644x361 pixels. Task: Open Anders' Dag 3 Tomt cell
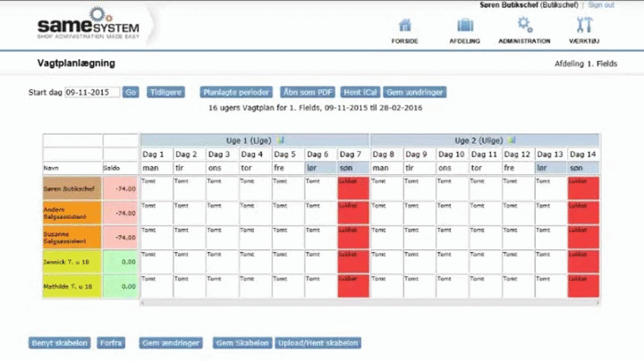coord(222,213)
